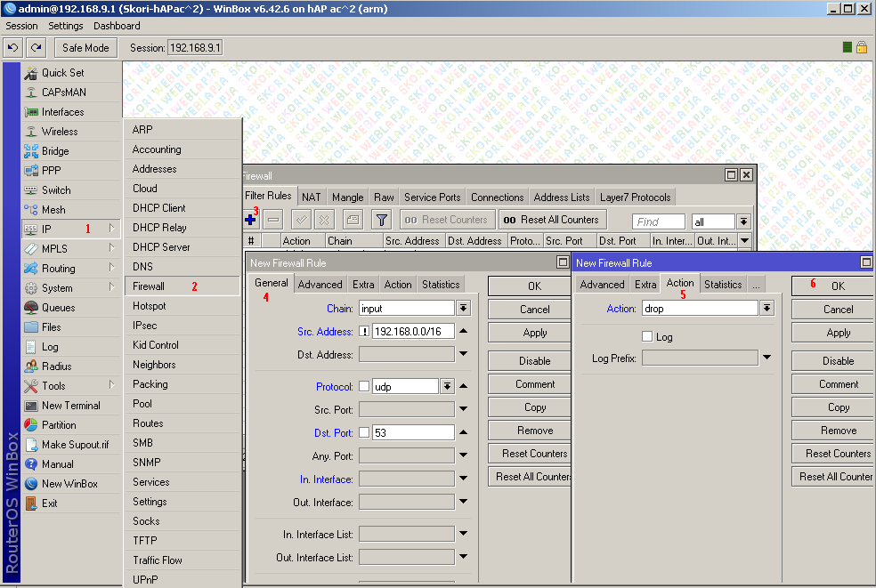Open the Action dropdown showing drop
876x588 pixels.
click(767, 309)
